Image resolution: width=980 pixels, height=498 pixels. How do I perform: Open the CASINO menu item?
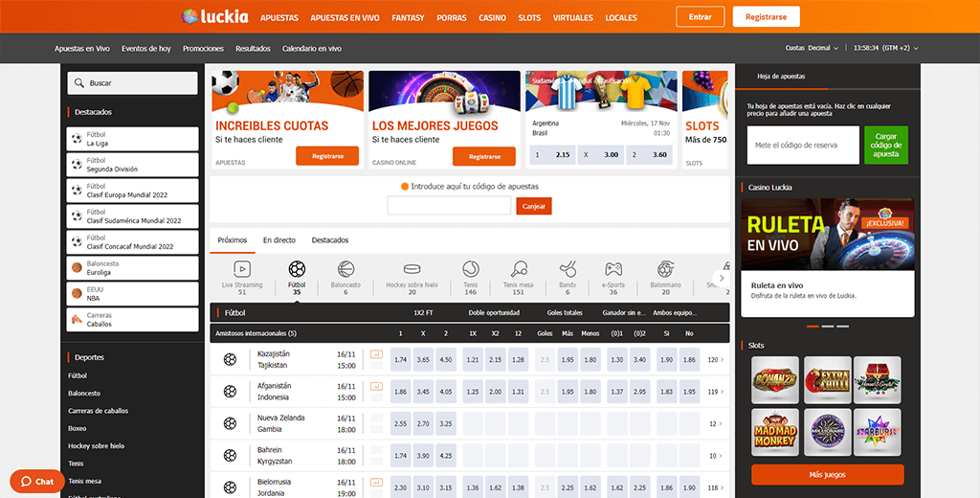tap(492, 18)
